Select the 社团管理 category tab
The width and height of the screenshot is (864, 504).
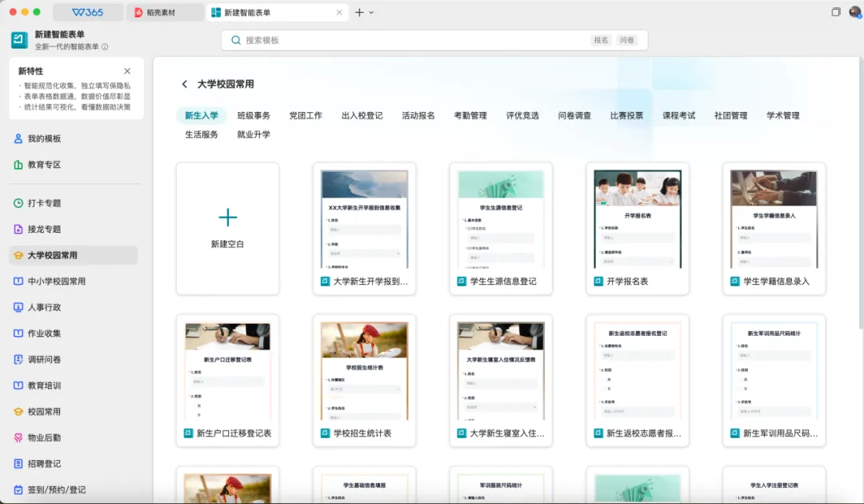(x=730, y=116)
